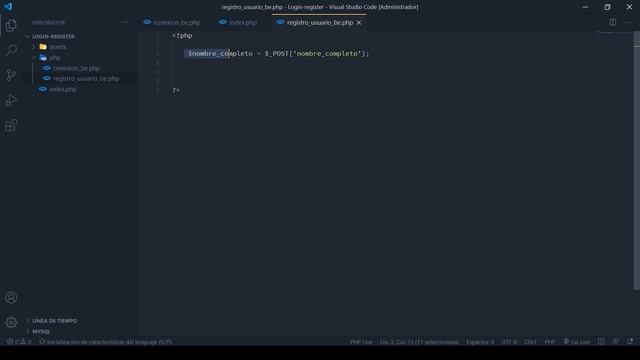Click the <?php opening tag line
This screenshot has width=640, height=360.
(x=182, y=36)
